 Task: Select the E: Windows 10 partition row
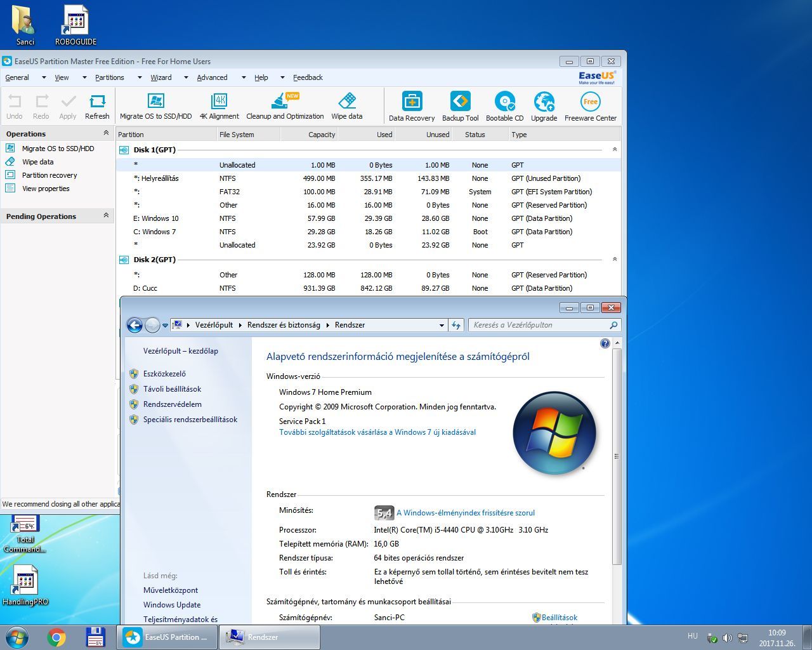(369, 218)
